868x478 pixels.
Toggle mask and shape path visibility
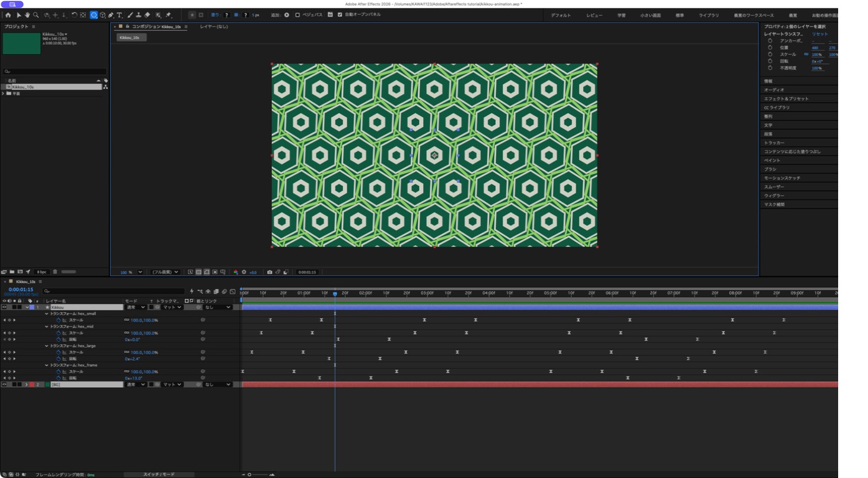point(207,272)
